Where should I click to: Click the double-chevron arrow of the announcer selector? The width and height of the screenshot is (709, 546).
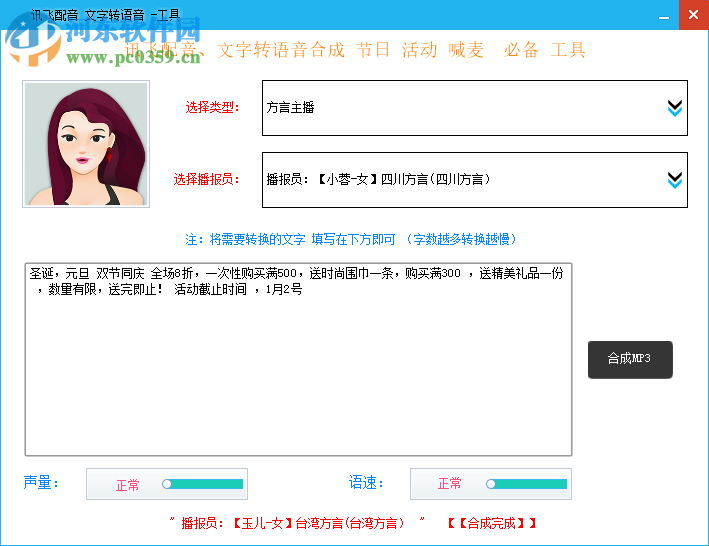click(x=675, y=180)
